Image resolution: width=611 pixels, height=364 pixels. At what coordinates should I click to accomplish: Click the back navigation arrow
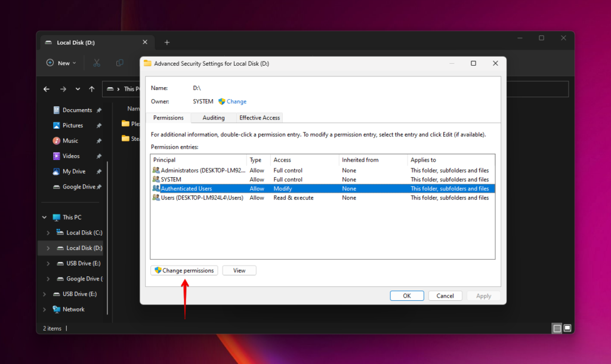46,88
